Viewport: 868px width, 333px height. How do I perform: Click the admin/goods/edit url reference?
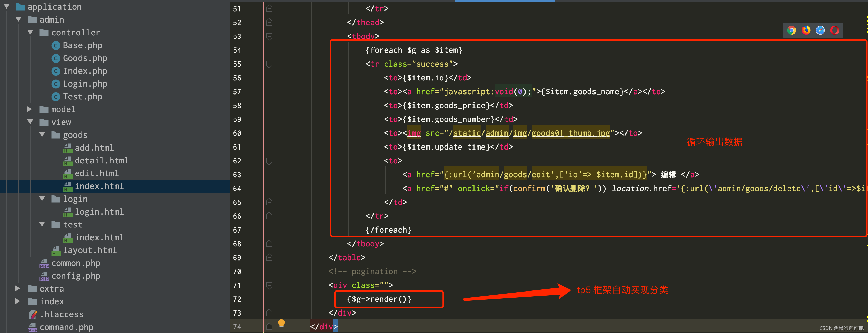click(x=545, y=175)
